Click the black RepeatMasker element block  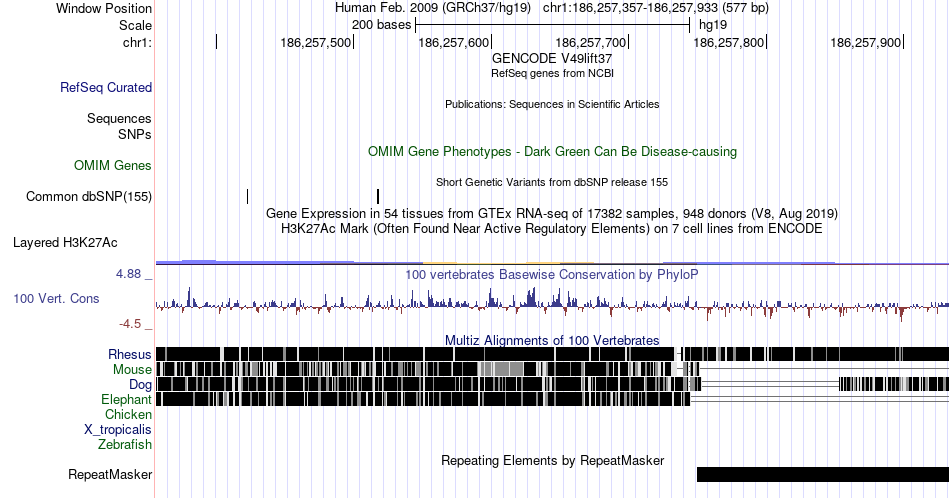(823, 474)
